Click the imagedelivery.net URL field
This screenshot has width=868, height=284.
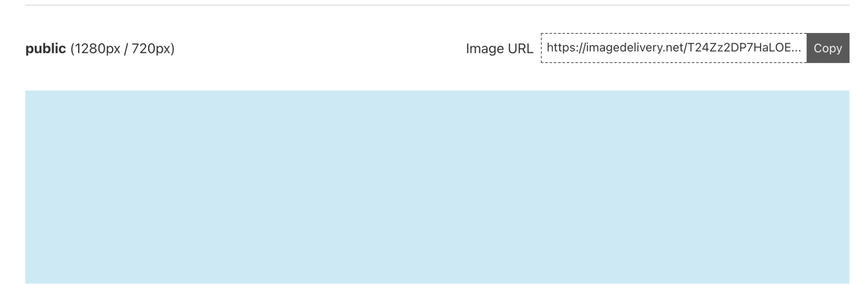673,48
